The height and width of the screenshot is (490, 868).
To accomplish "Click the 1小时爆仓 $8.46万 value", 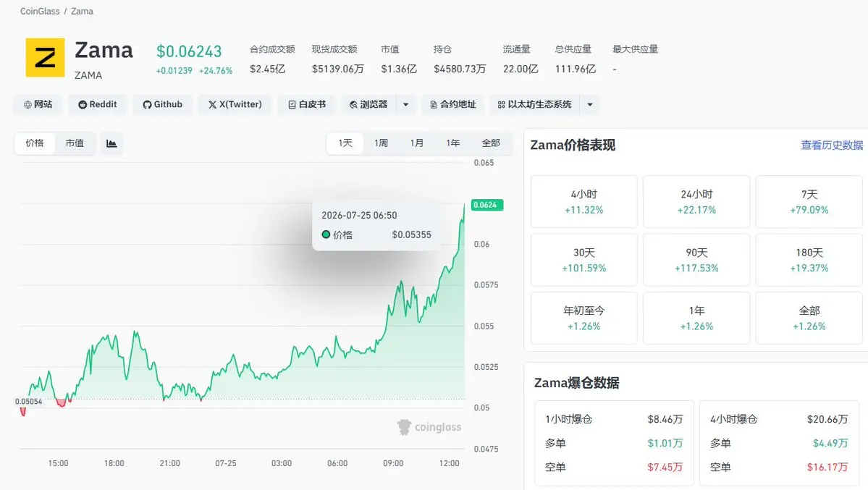I will pos(665,419).
